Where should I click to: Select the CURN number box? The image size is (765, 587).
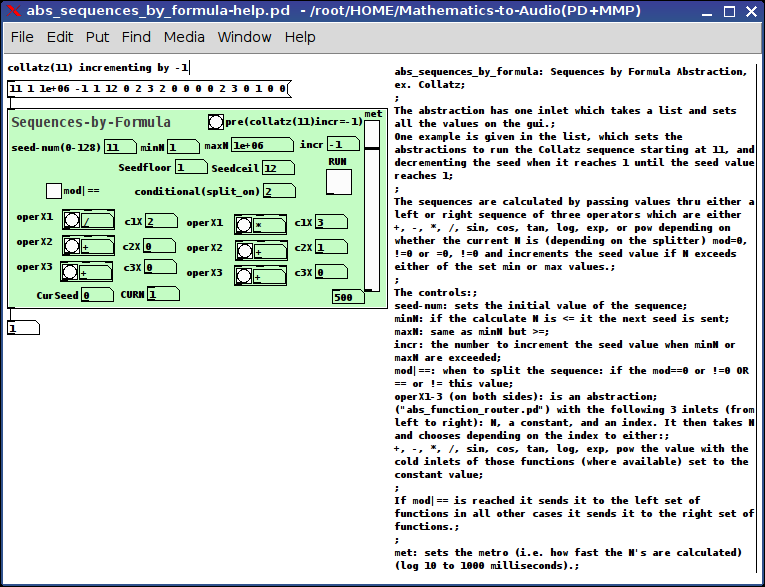(x=163, y=294)
